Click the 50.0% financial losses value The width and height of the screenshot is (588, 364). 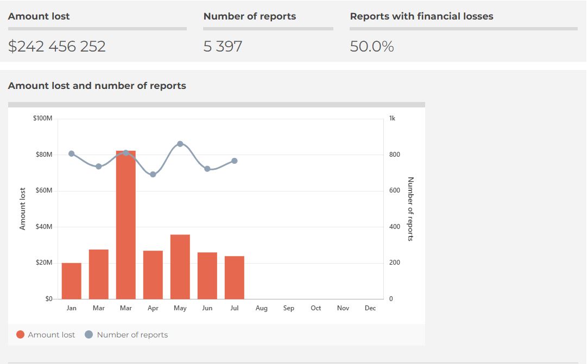tap(372, 47)
